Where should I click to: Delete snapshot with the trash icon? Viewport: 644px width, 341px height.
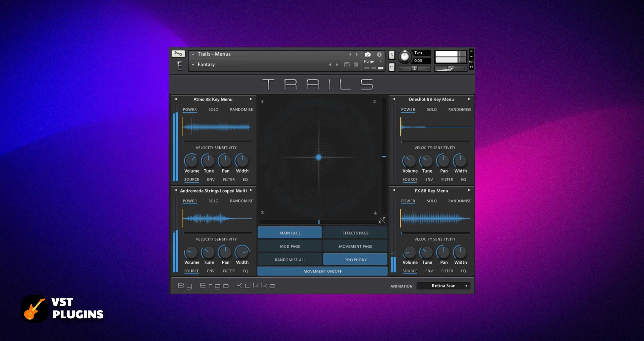pyautogui.click(x=356, y=65)
